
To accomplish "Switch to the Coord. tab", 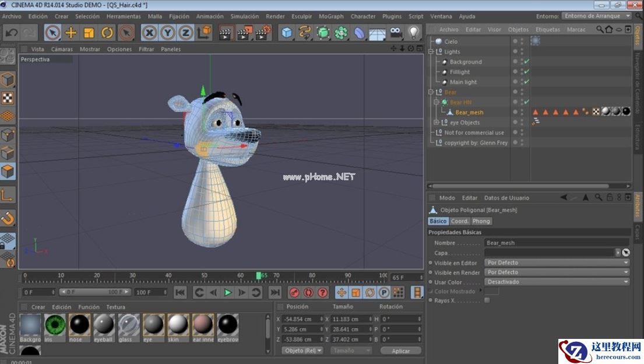I will [x=460, y=221].
